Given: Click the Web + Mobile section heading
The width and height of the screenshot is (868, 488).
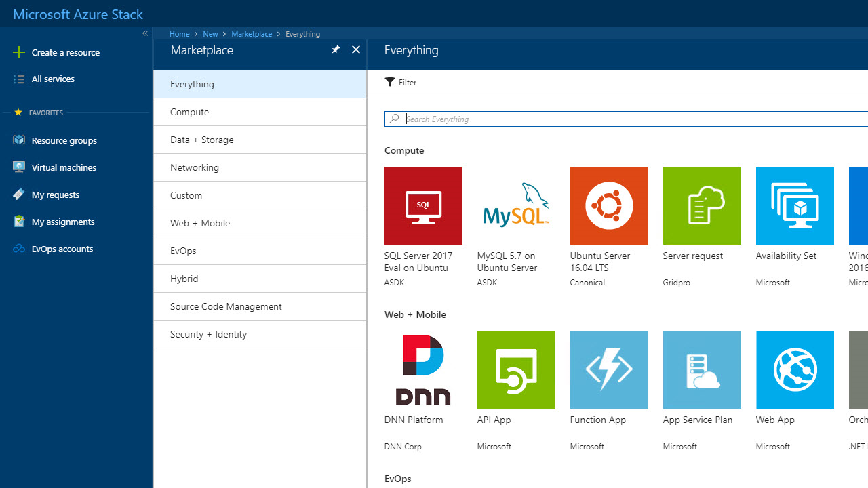Looking at the screenshot, I should [x=415, y=314].
